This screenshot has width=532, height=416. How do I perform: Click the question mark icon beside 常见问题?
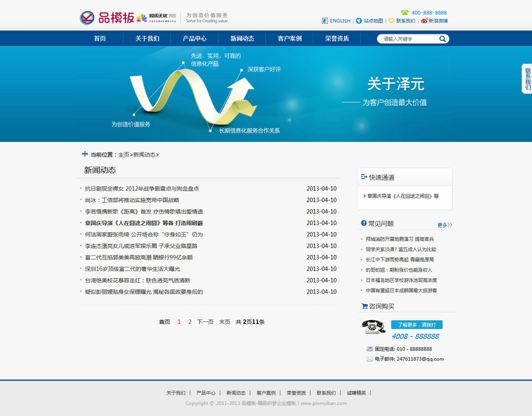364,223
